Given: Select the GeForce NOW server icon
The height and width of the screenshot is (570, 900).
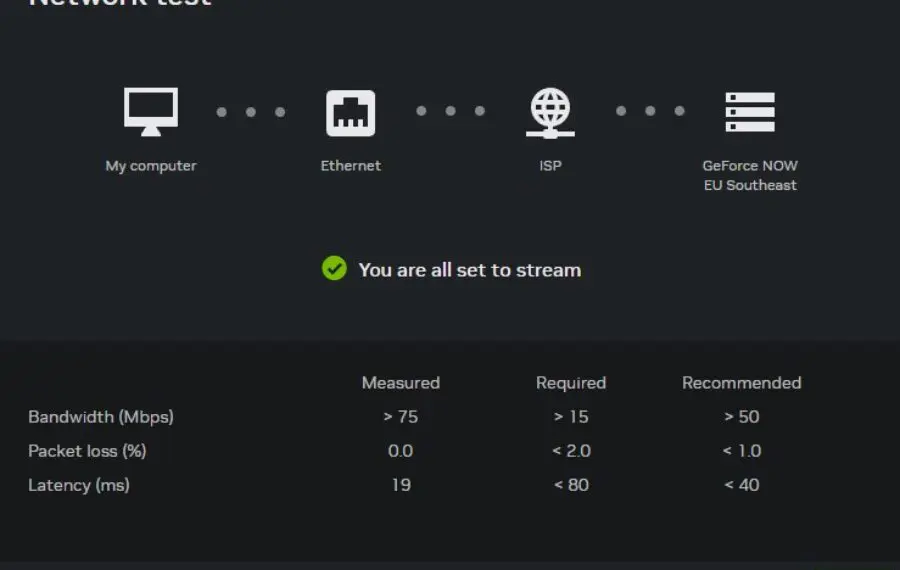Looking at the screenshot, I should pyautogui.click(x=750, y=112).
